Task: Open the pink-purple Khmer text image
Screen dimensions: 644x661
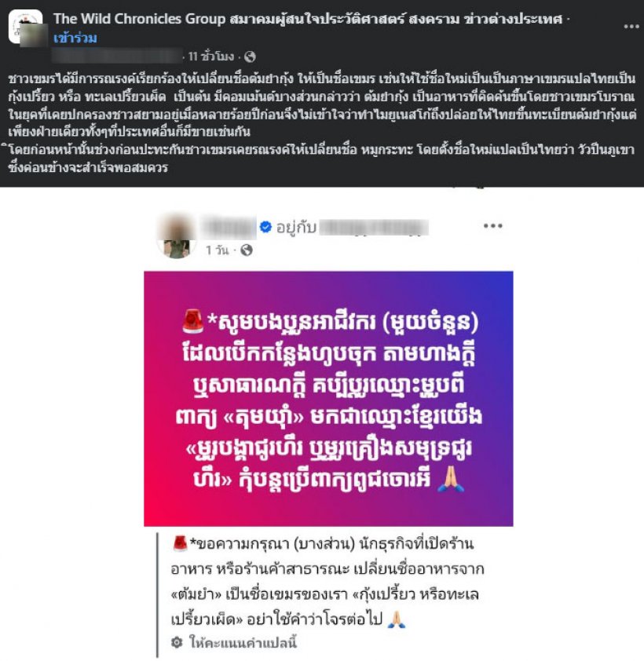Action: pyautogui.click(x=328, y=399)
